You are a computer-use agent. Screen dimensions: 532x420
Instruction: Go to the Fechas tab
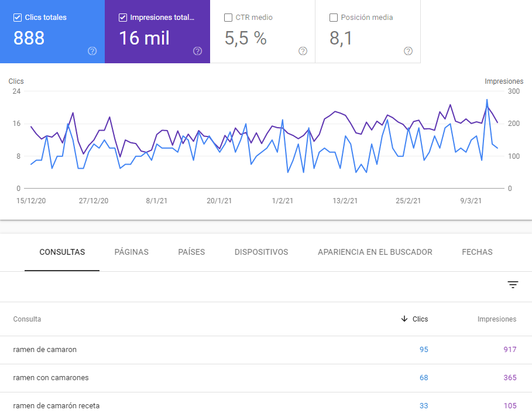point(477,252)
